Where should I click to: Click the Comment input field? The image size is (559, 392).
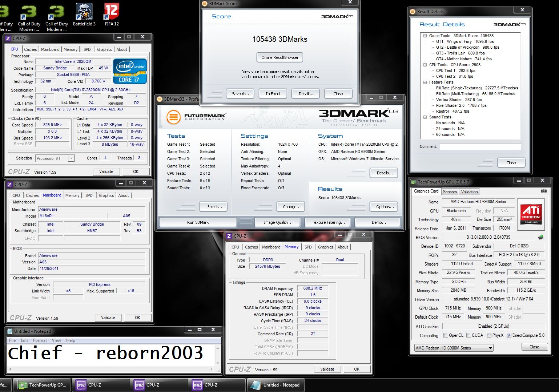480,147
